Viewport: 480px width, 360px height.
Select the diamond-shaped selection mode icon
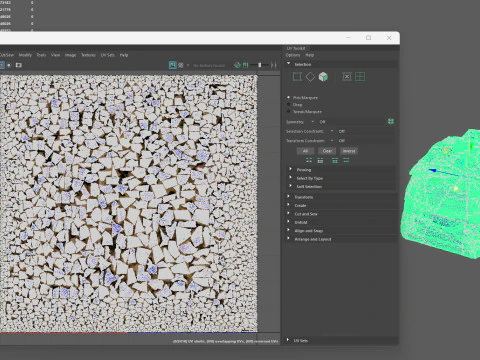(310, 77)
